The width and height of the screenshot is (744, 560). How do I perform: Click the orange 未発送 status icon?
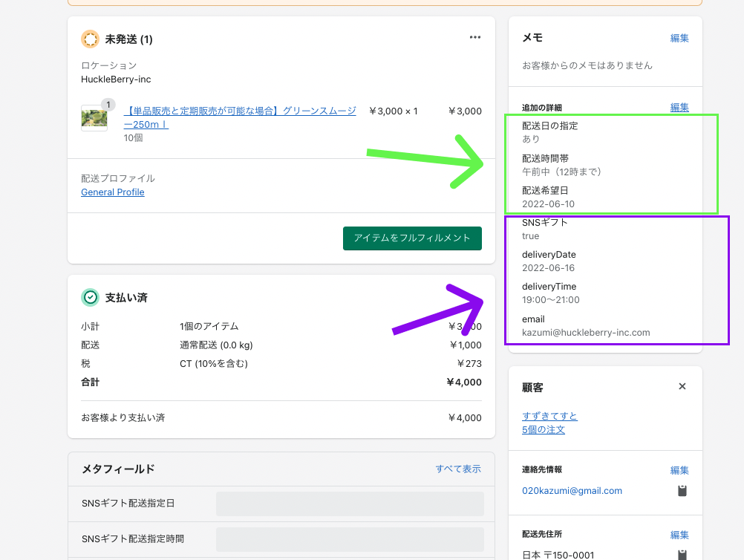(x=90, y=39)
